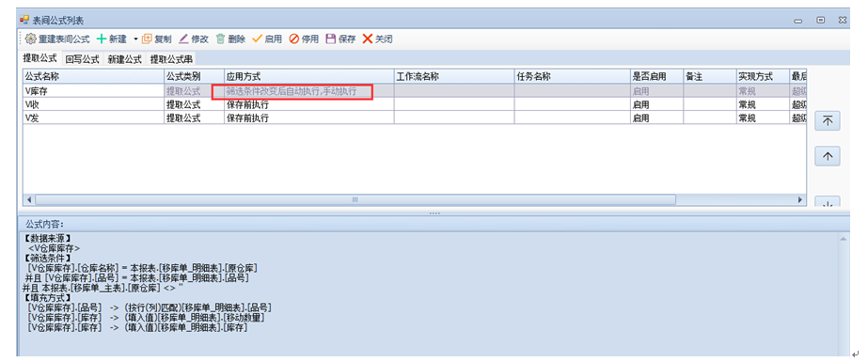Viewport: 868px width, 362px height.
Task: Click the green plus 新建 icon
Action: (102, 39)
